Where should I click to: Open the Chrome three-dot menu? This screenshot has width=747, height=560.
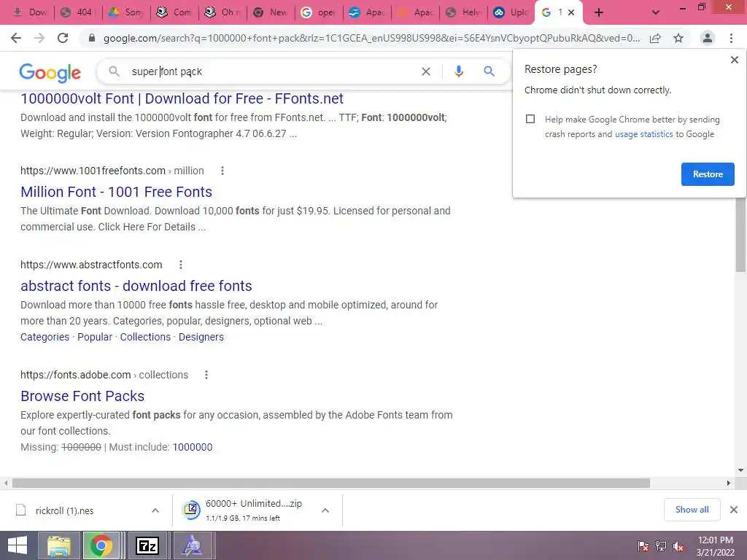(731, 38)
